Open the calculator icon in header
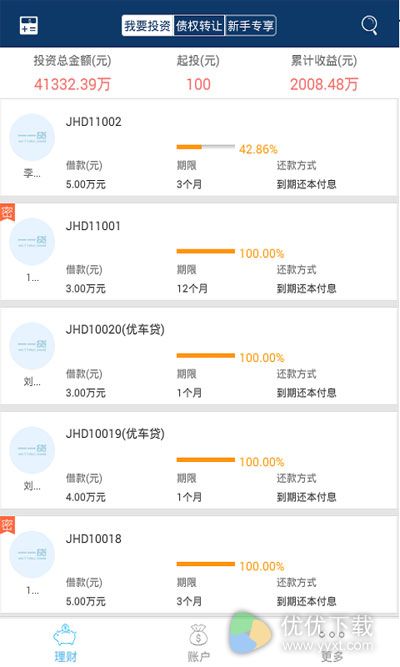 point(29,25)
